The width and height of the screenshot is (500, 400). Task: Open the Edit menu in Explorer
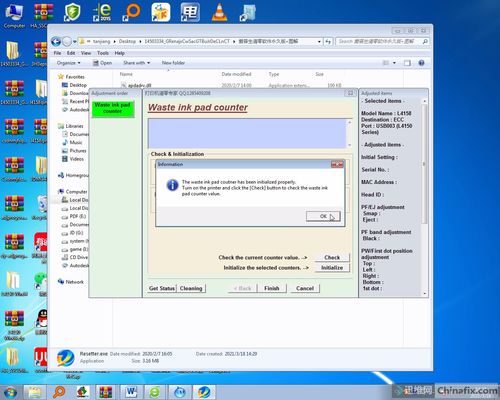[x=71, y=53]
